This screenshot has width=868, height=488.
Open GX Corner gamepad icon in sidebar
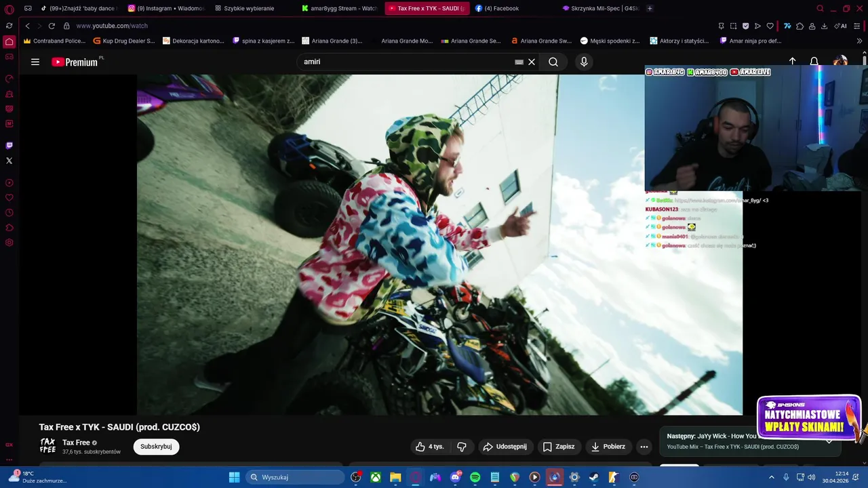[9, 57]
